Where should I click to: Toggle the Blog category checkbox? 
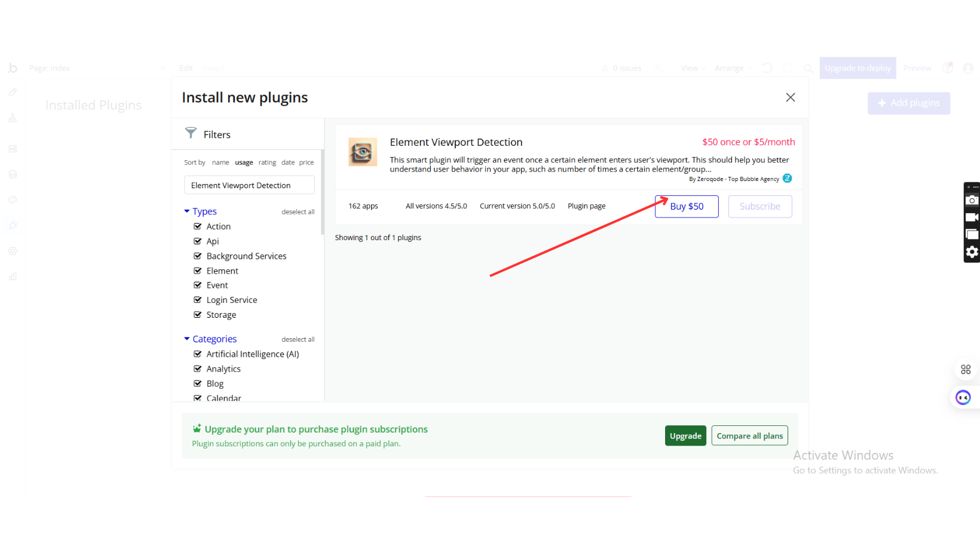click(x=197, y=384)
